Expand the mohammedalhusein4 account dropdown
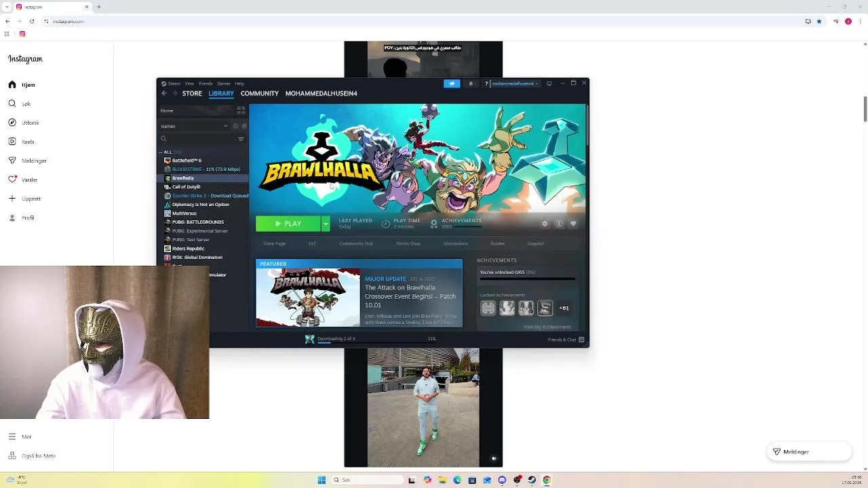 click(x=515, y=83)
